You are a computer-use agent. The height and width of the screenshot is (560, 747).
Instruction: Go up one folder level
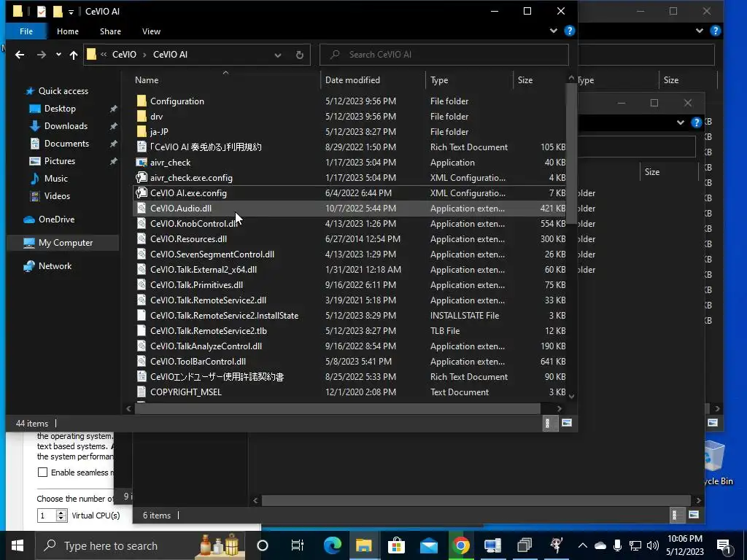point(74,55)
